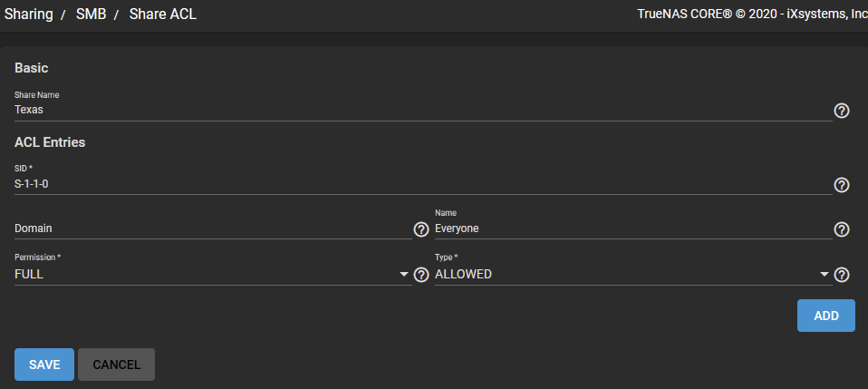
Task: Show help tooltip for the SID field
Action: (x=842, y=185)
